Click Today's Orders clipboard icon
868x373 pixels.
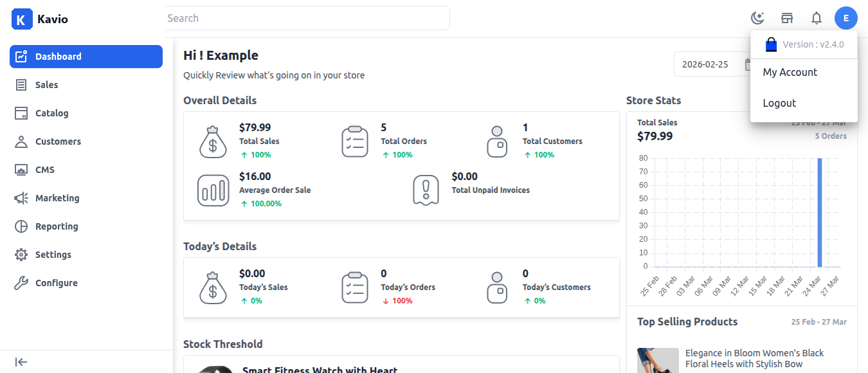[355, 287]
